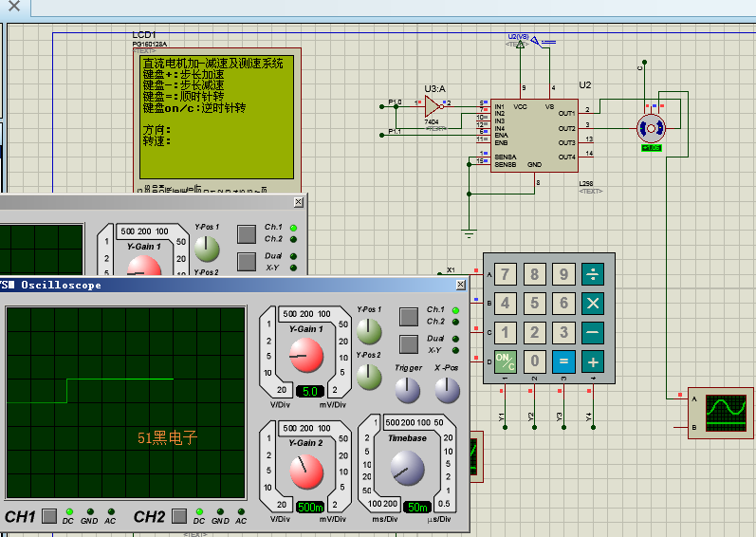Close the tab with the X icon

point(14,7)
